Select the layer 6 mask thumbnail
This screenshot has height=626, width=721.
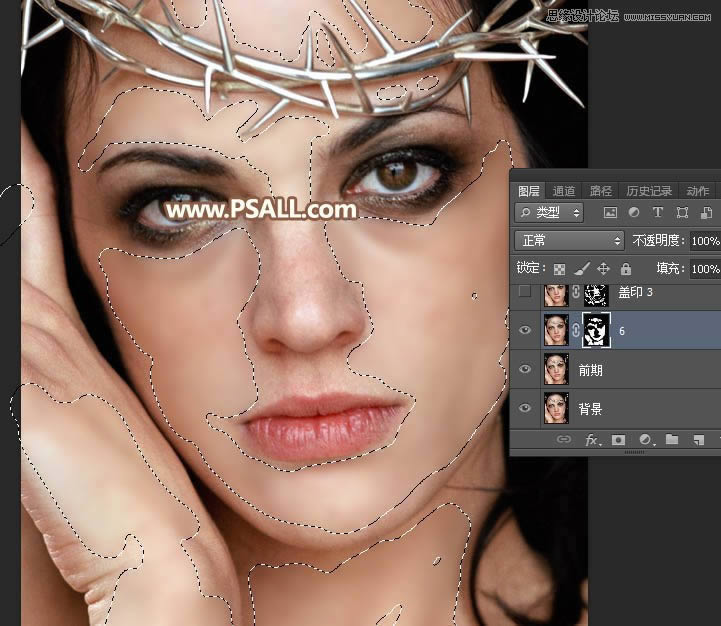595,330
